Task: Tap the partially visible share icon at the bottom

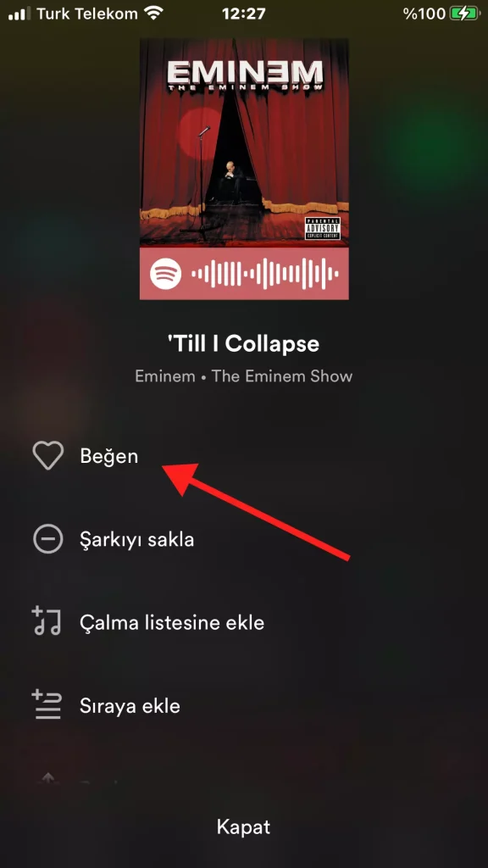Action: pyautogui.click(x=48, y=778)
